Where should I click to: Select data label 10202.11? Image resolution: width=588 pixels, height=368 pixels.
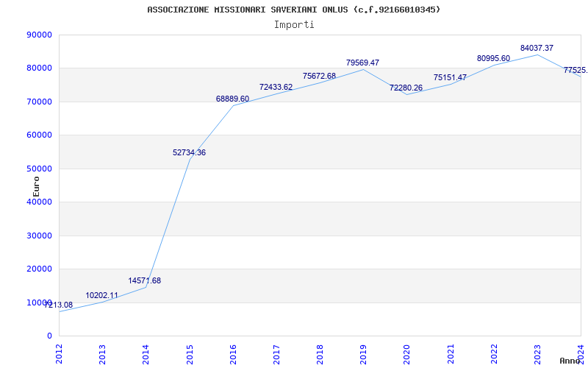101,296
